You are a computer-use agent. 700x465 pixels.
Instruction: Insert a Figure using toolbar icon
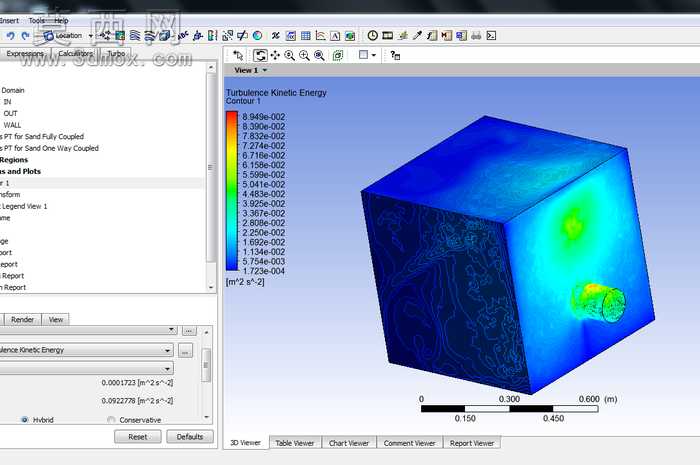pos(350,36)
